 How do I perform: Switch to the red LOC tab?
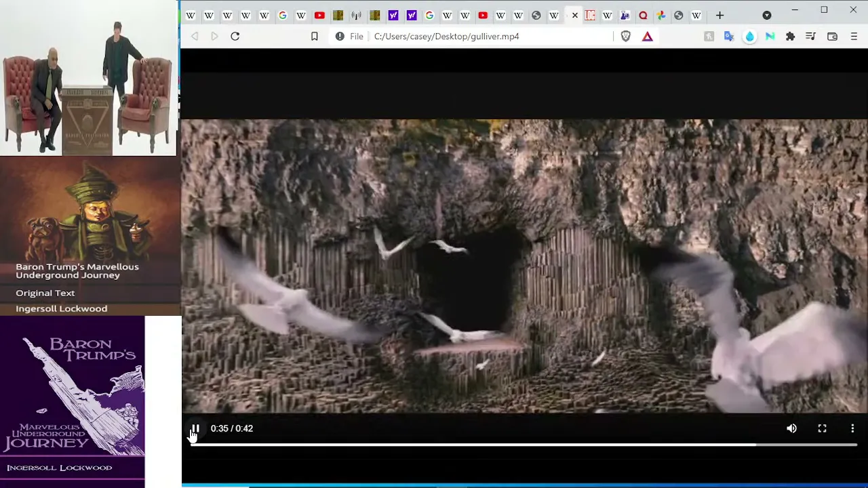(x=590, y=15)
